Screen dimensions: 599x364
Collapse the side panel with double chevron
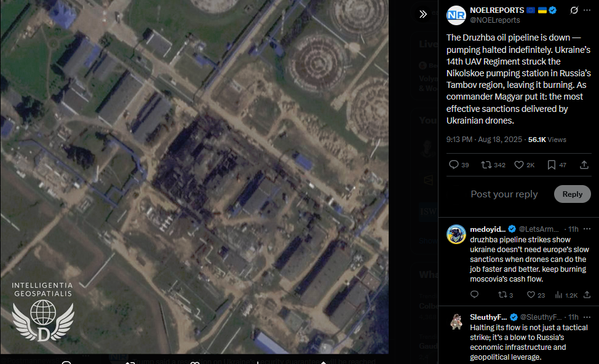[x=423, y=14]
